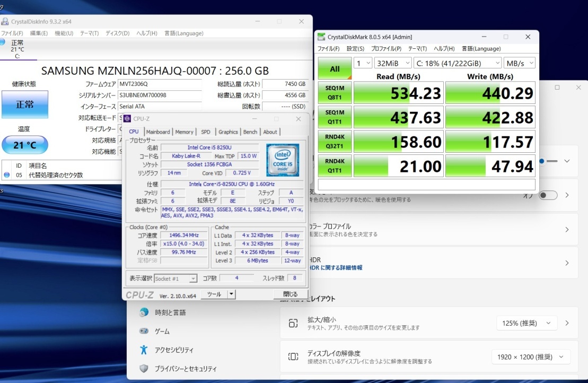Image resolution: width=588 pixels, height=383 pixels.
Task: Expand the night light row chevron
Action: [567, 195]
